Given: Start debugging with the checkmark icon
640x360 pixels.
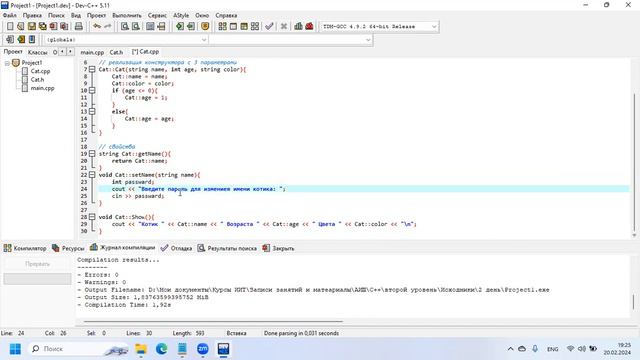Looking at the screenshot, I should [x=269, y=27].
